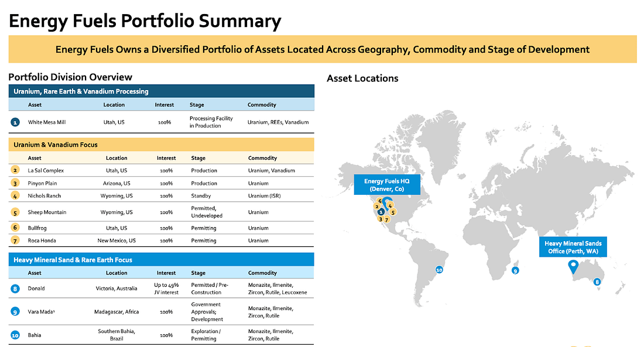The height and width of the screenshot is (347, 644).
Task: Select the Perth office location pin on map
Action: (x=573, y=267)
